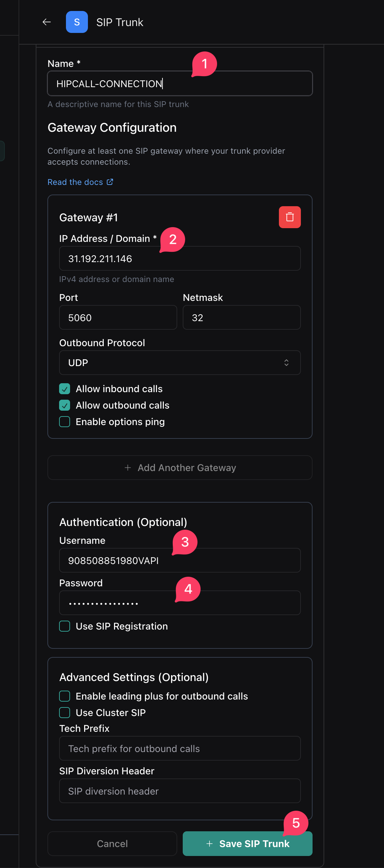Click the IP Address / Domain field
The image size is (384, 868).
tap(180, 259)
